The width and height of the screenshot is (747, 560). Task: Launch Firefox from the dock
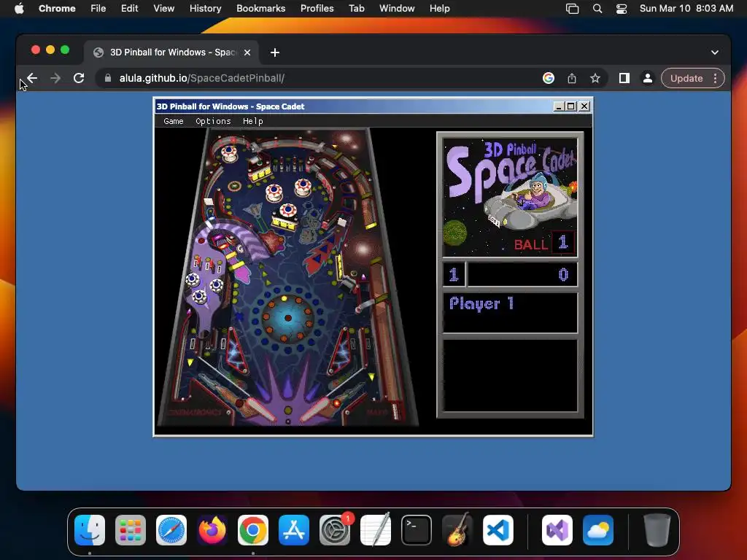[x=212, y=530]
